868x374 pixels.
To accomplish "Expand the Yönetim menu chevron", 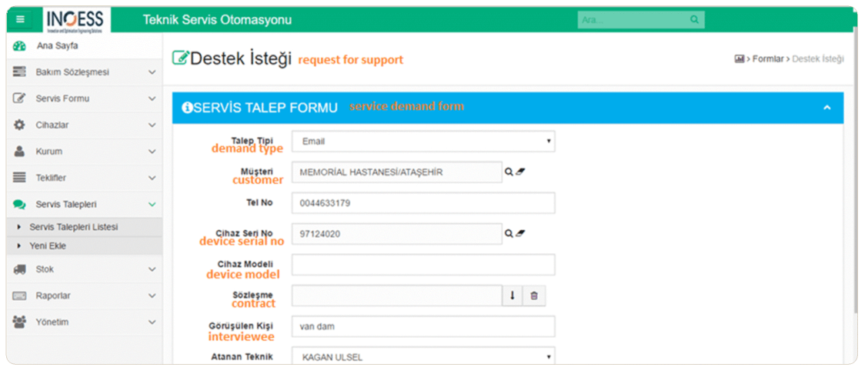I will [x=152, y=322].
